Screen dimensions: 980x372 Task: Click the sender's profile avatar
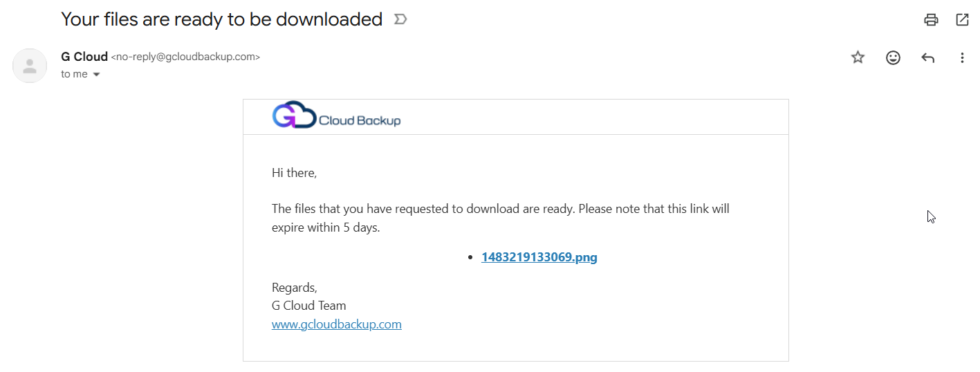coord(30,66)
